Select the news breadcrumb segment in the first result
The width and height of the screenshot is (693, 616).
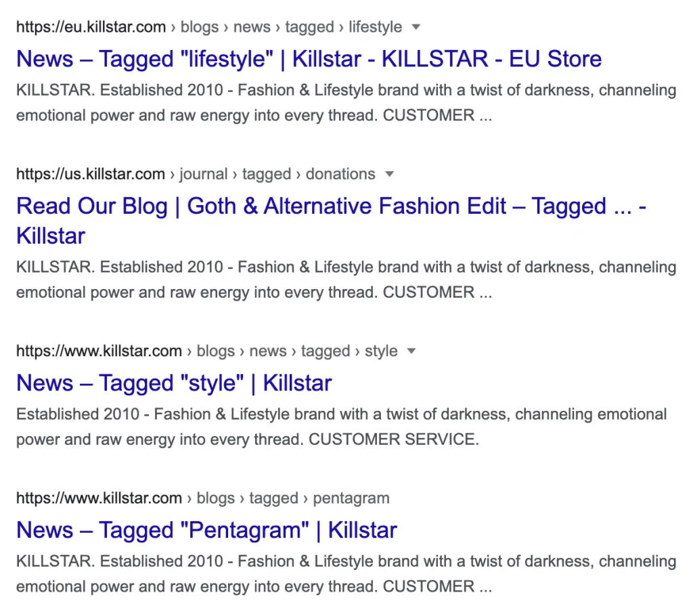tap(252, 27)
